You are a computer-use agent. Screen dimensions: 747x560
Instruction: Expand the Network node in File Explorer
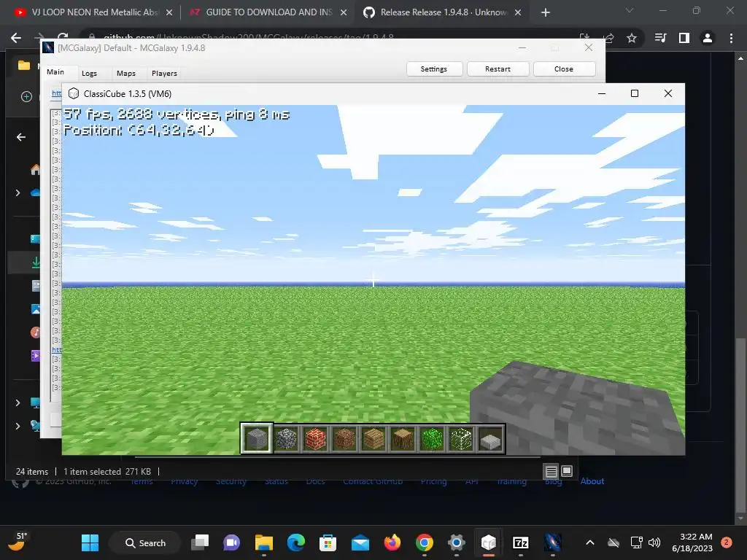[18, 426]
